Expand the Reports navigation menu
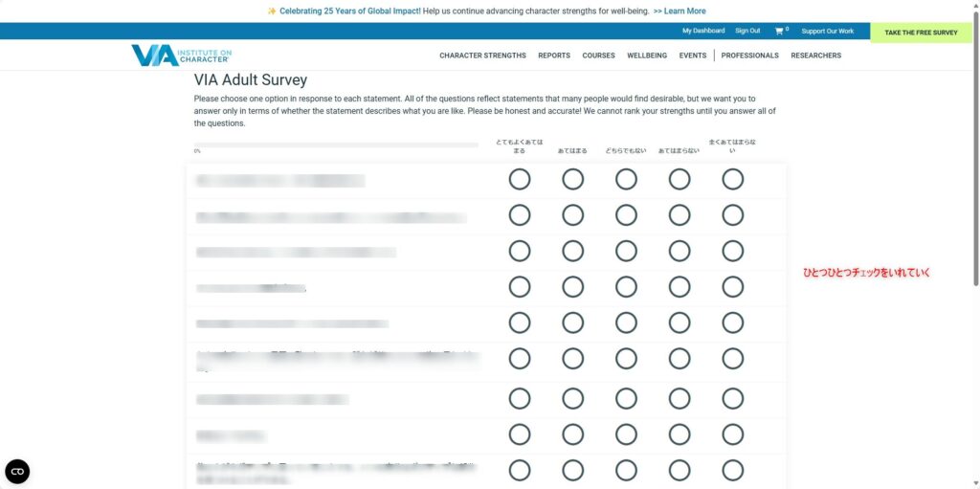 (554, 56)
